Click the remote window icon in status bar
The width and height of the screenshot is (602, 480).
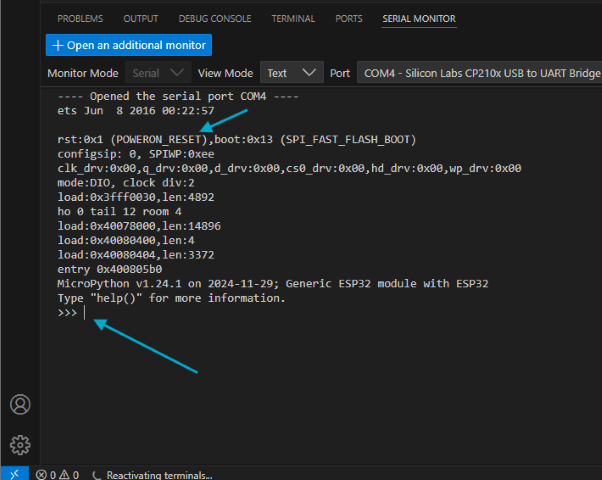point(14,474)
